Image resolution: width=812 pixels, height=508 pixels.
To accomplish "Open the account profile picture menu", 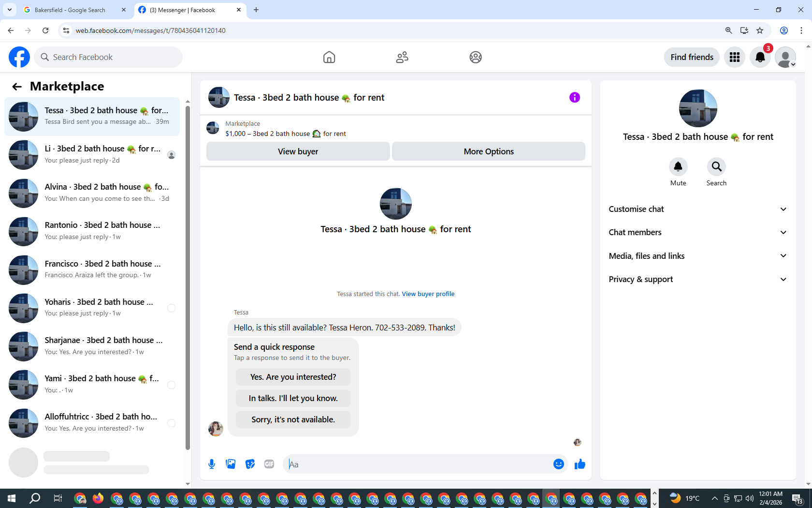I will pyautogui.click(x=785, y=57).
